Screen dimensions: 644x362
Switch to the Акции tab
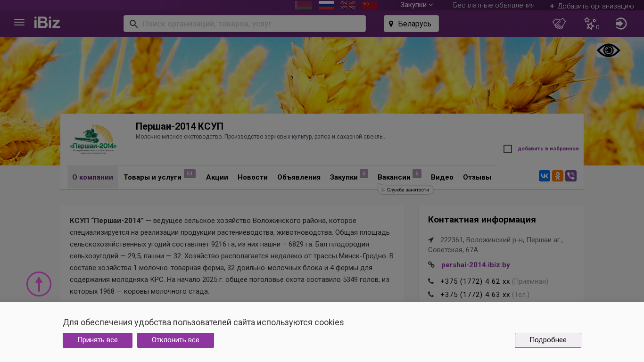click(x=217, y=177)
